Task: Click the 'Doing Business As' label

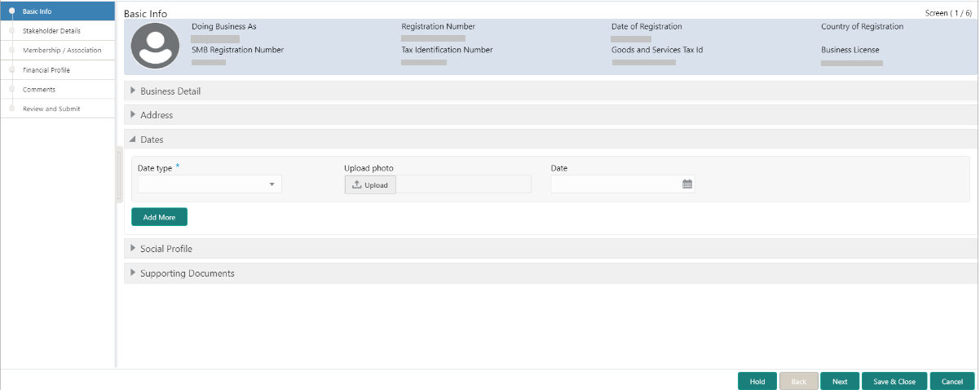Action: [223, 27]
